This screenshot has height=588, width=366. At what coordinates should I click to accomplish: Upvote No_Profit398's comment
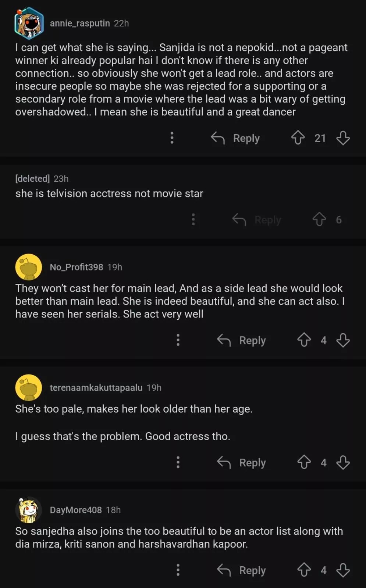(x=304, y=340)
